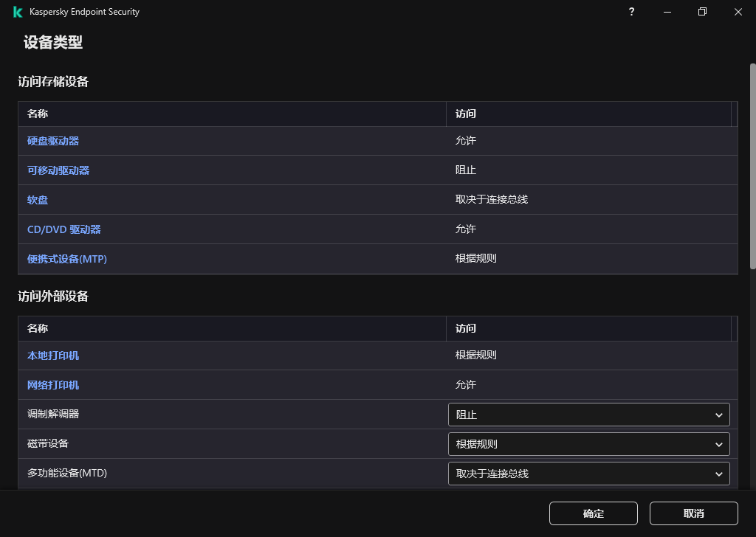Click the Kaspersky logo icon
The height and width of the screenshot is (537, 756).
coord(18,12)
